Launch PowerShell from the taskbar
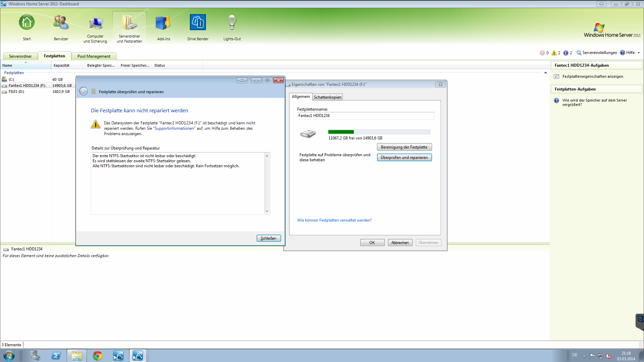Screen dimensions: 644x362 tap(56, 356)
